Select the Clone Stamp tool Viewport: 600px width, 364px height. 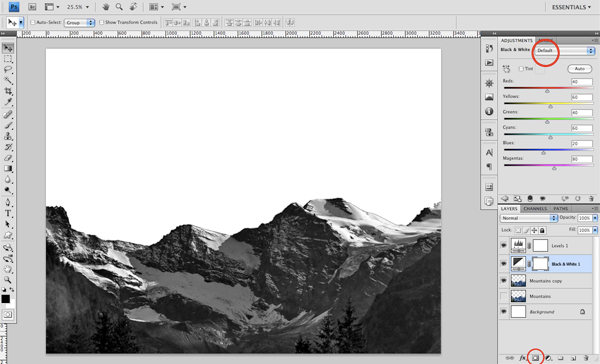8,136
